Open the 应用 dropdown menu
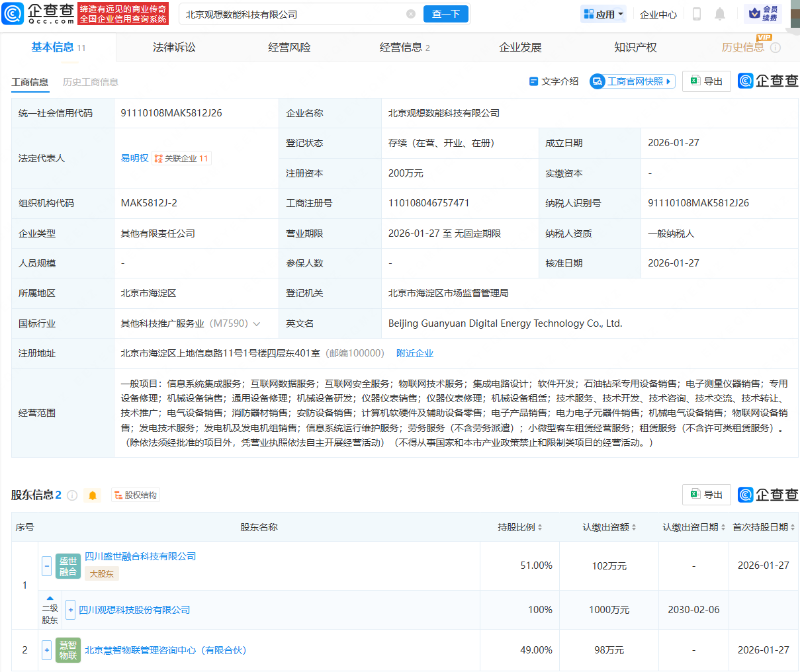The width and height of the screenshot is (800, 672). (x=603, y=14)
